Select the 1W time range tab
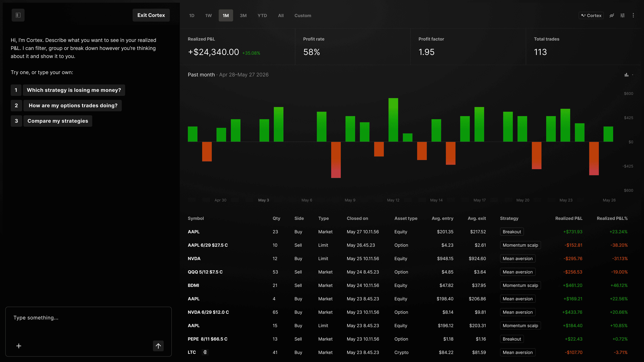 pos(209,16)
